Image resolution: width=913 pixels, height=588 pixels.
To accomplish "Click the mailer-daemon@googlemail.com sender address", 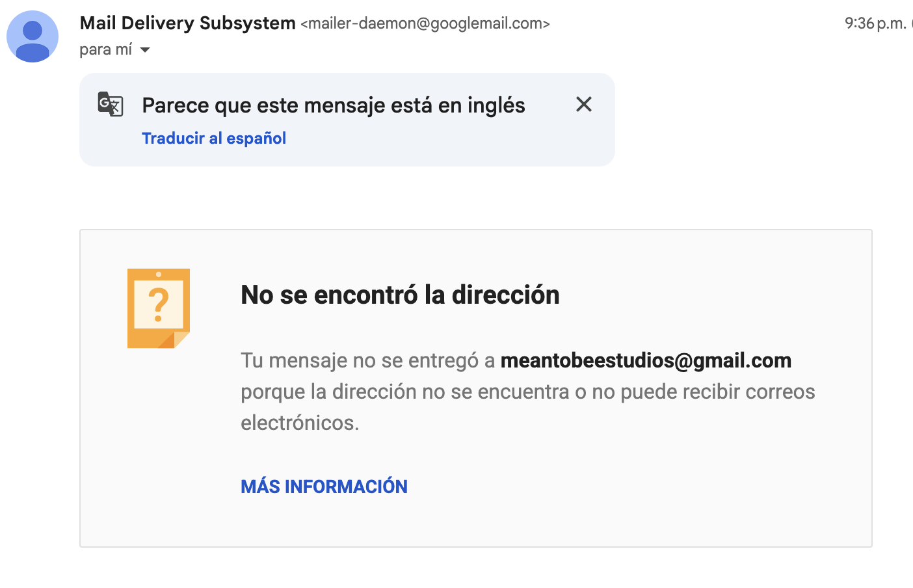I will pyautogui.click(x=425, y=23).
